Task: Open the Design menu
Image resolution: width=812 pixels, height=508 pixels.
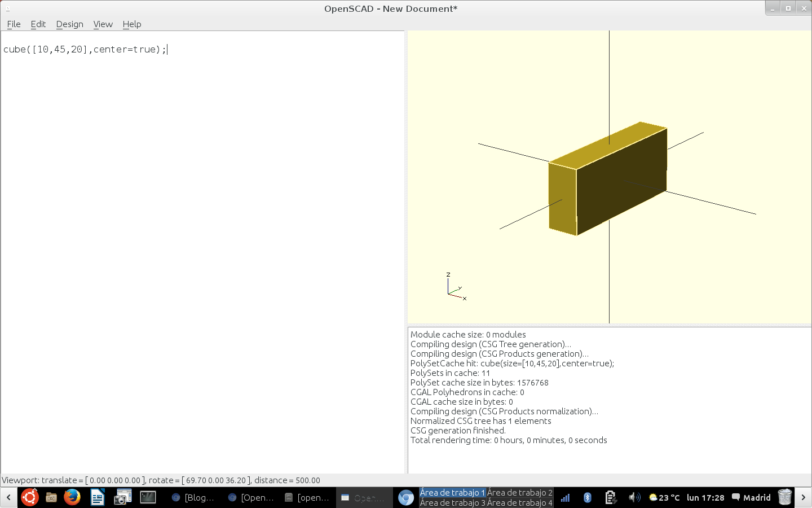Action: (69, 24)
